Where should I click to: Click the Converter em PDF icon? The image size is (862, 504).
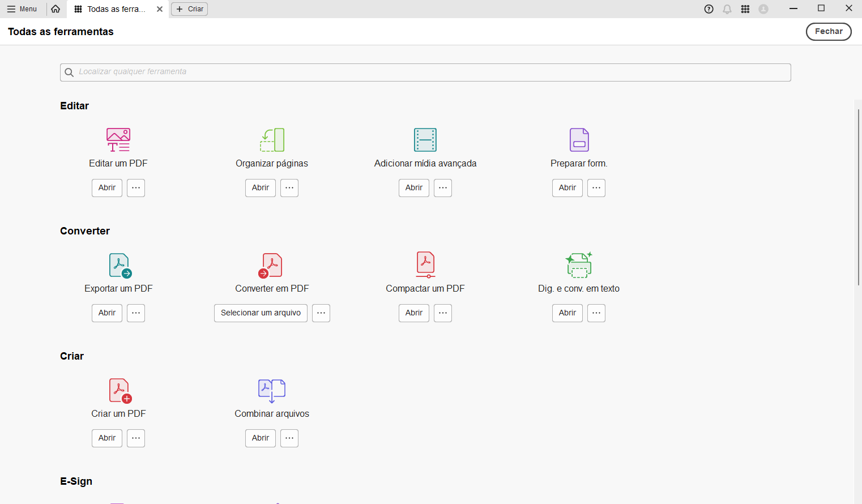pos(270,266)
